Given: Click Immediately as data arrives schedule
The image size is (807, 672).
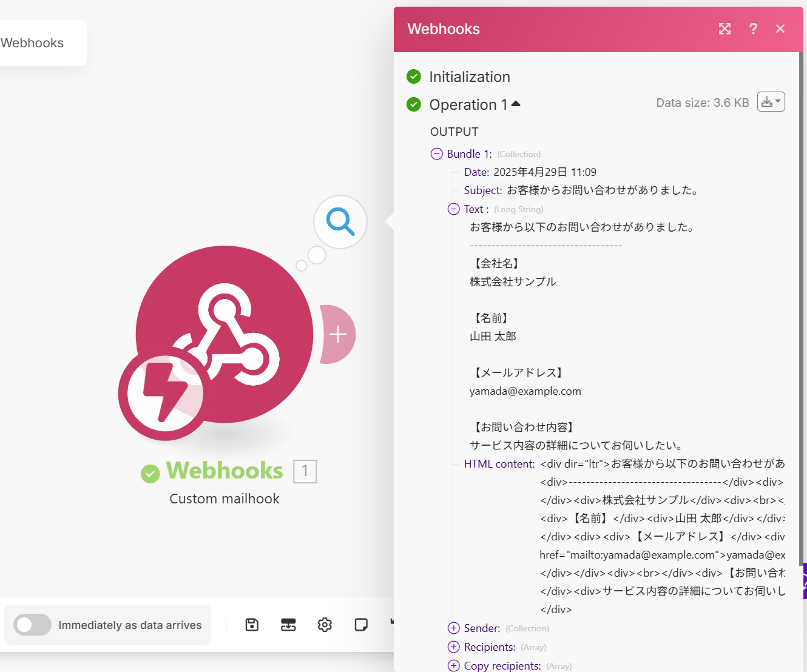Looking at the screenshot, I should pyautogui.click(x=130, y=625).
